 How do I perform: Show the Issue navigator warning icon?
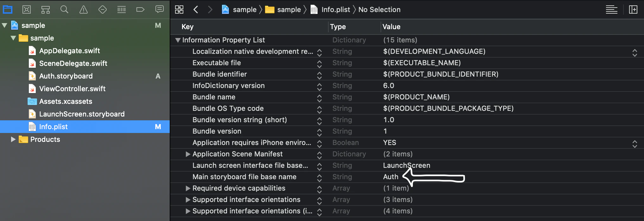(x=84, y=9)
